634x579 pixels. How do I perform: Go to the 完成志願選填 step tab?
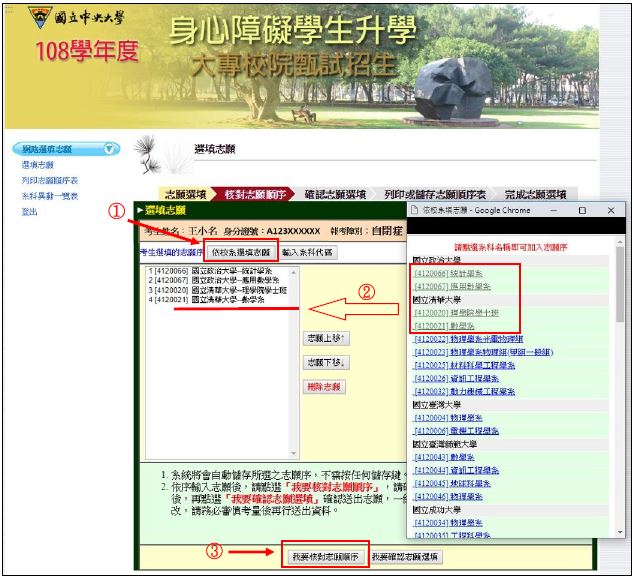tap(536, 194)
